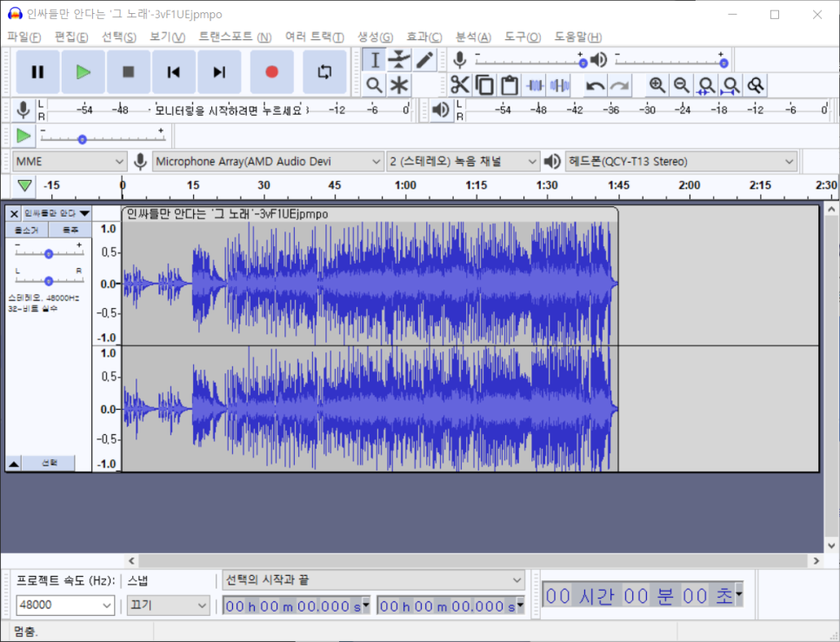The image size is (840, 642).
Task: Select the Envelope tool
Action: (x=399, y=59)
